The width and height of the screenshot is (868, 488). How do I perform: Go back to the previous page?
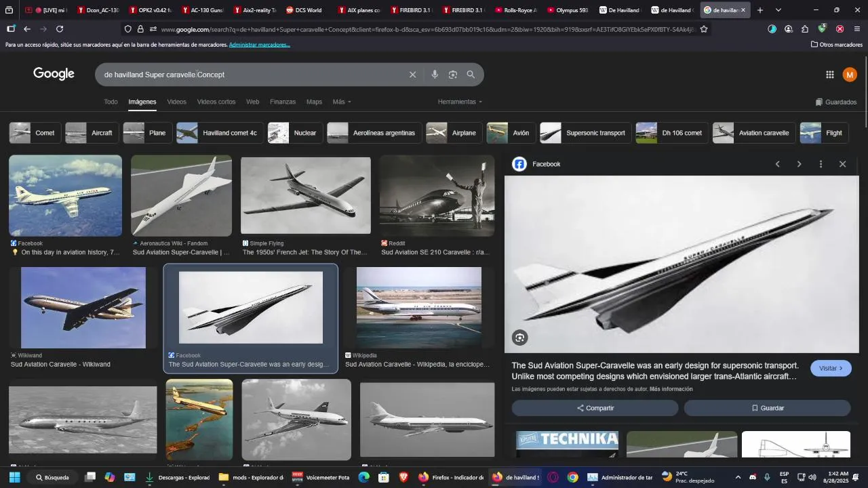pos(27,29)
